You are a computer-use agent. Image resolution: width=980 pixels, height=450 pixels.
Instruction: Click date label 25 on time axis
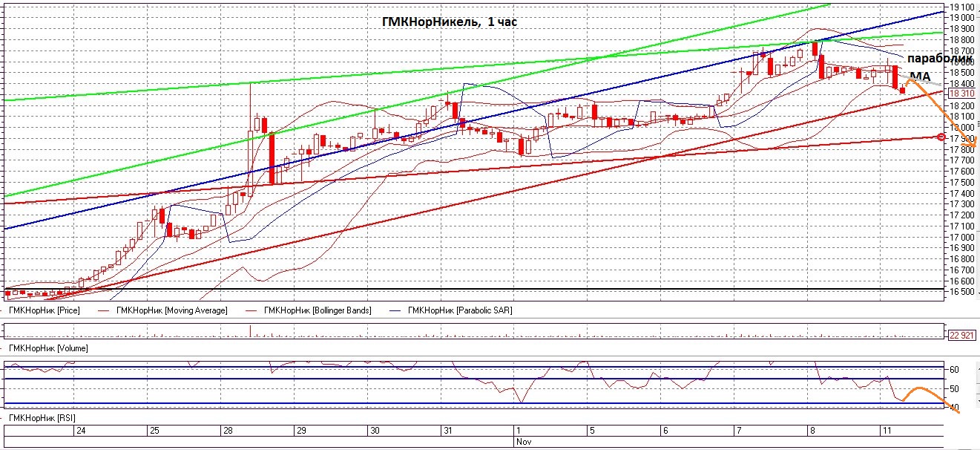tap(154, 431)
